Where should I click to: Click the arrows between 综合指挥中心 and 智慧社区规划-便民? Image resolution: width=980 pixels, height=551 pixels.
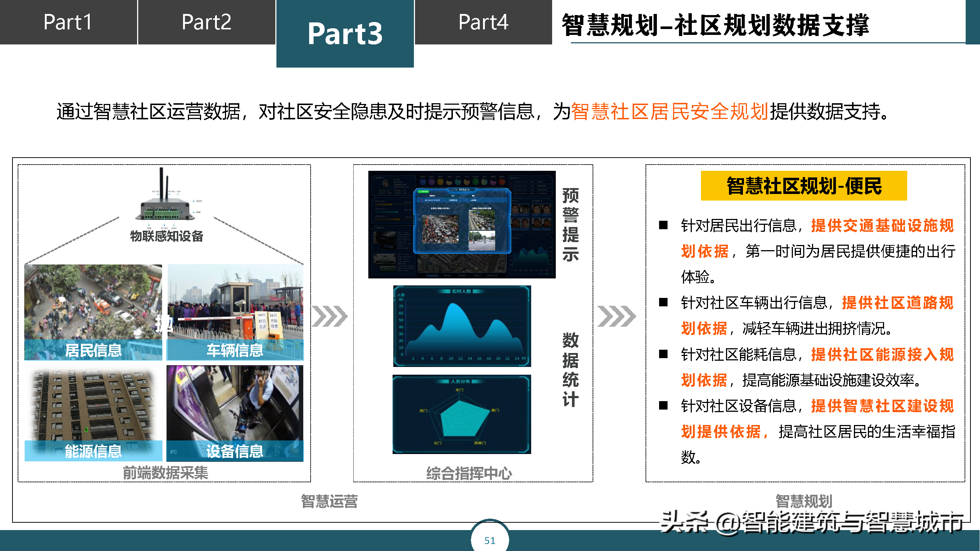pos(616,316)
